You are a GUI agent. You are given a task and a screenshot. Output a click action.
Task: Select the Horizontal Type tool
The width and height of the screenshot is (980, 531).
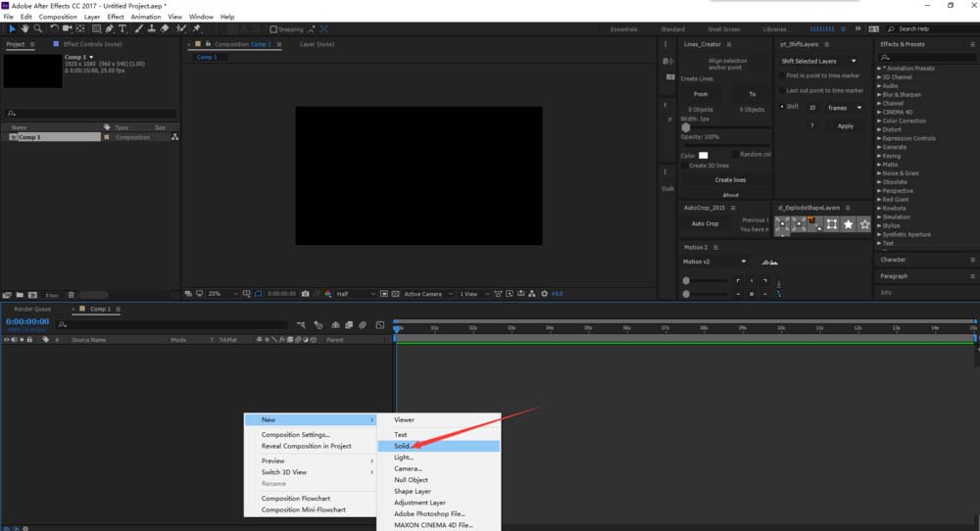click(x=122, y=29)
